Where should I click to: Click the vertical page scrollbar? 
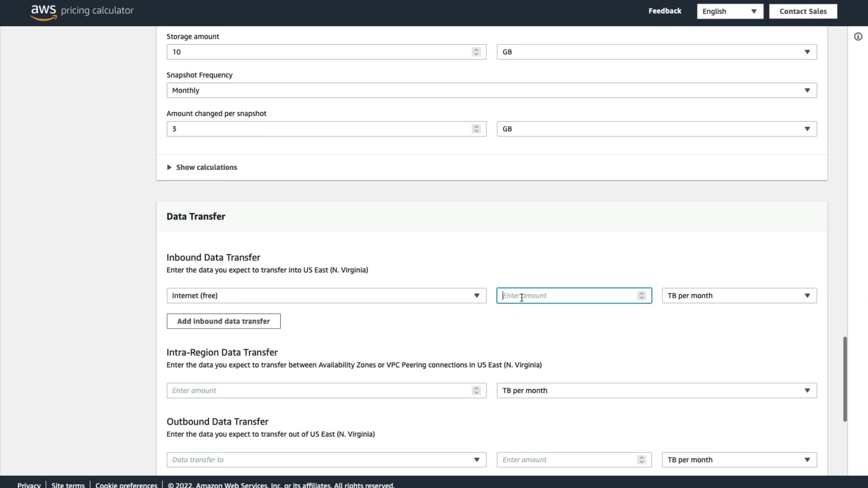(844, 379)
